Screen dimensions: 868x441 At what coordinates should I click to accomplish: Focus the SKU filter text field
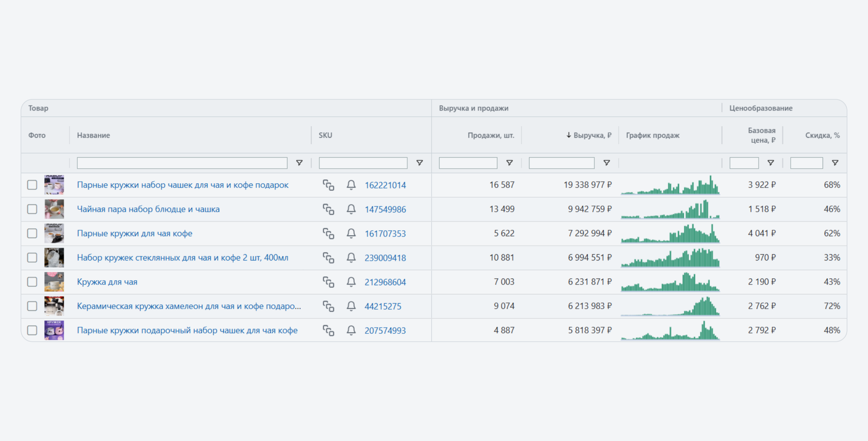tap(363, 163)
